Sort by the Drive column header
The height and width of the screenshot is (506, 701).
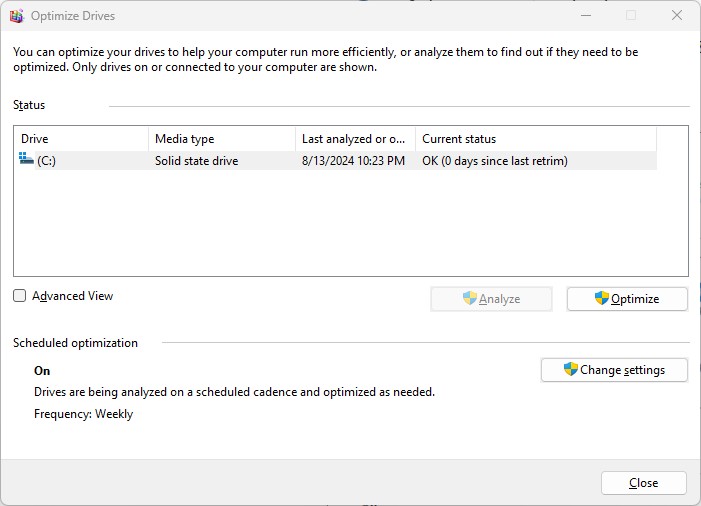(x=81, y=139)
